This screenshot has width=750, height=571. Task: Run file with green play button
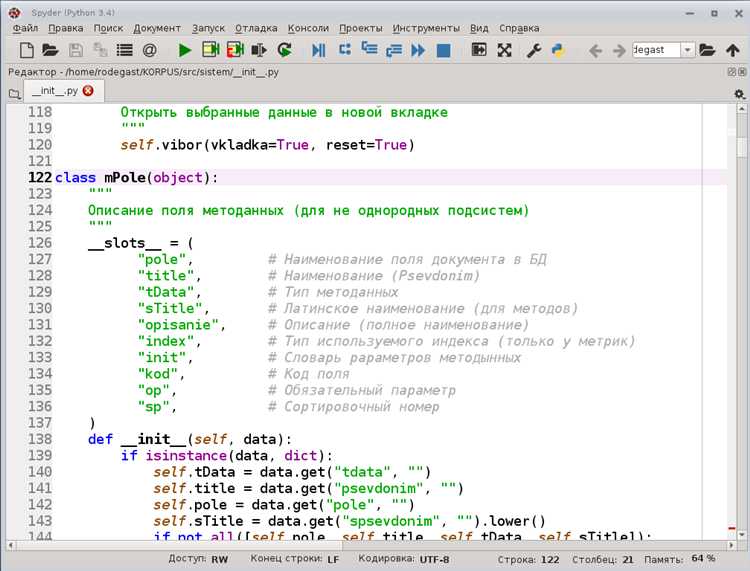[185, 50]
